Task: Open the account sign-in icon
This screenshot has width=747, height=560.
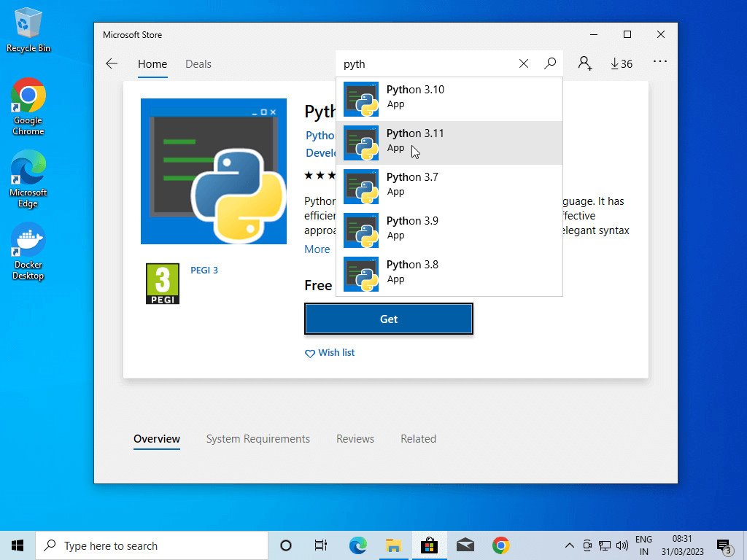Action: pos(584,63)
